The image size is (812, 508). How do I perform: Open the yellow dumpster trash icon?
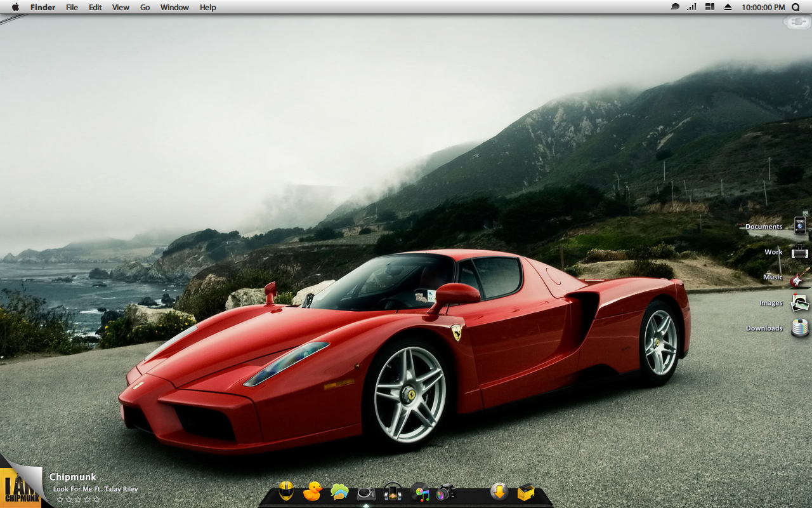point(526,492)
